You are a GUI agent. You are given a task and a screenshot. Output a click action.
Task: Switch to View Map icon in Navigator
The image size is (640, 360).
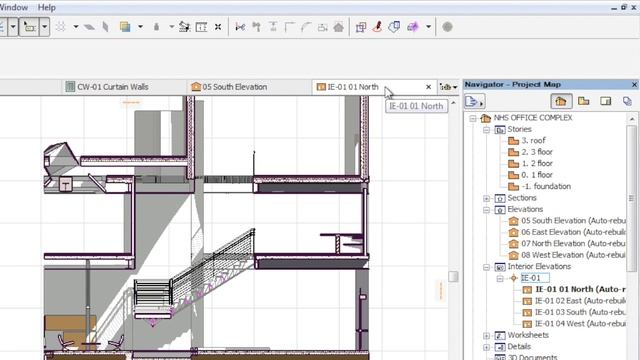click(x=583, y=101)
